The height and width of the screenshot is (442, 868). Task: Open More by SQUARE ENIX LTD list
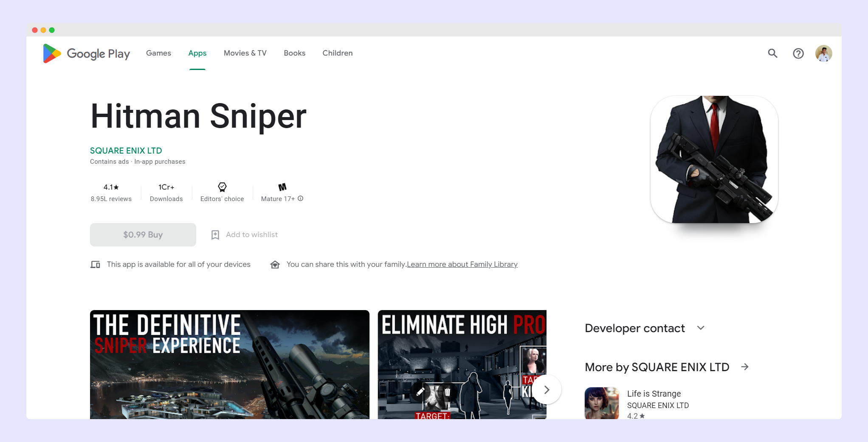tap(745, 367)
